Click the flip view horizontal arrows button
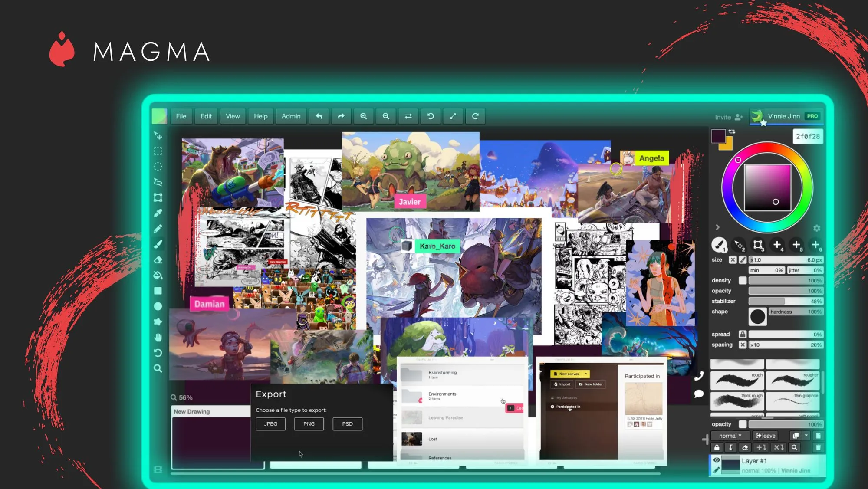 pyautogui.click(x=408, y=116)
